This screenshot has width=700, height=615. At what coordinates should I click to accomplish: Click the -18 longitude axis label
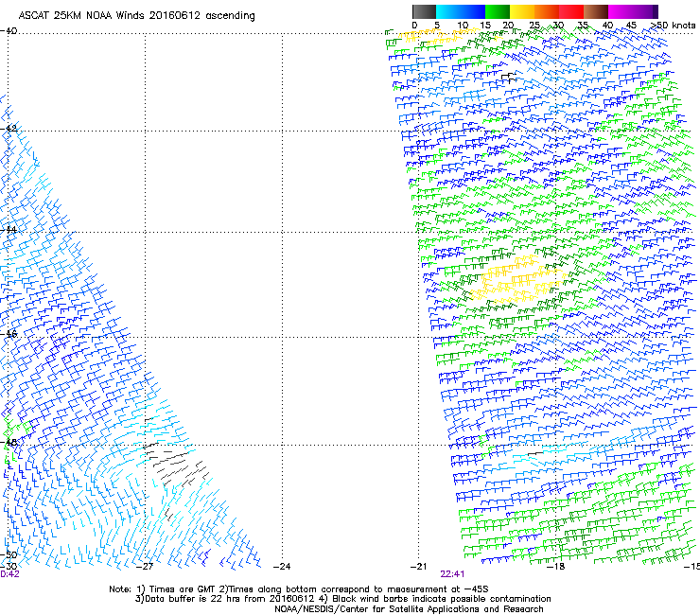pyautogui.click(x=556, y=567)
